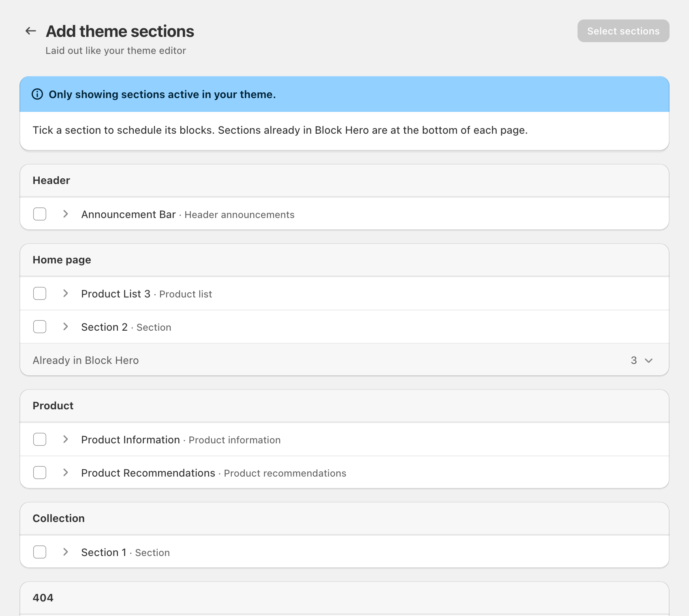Click the Product List 3 name
Screen dimensions: 689x616
tap(116, 294)
